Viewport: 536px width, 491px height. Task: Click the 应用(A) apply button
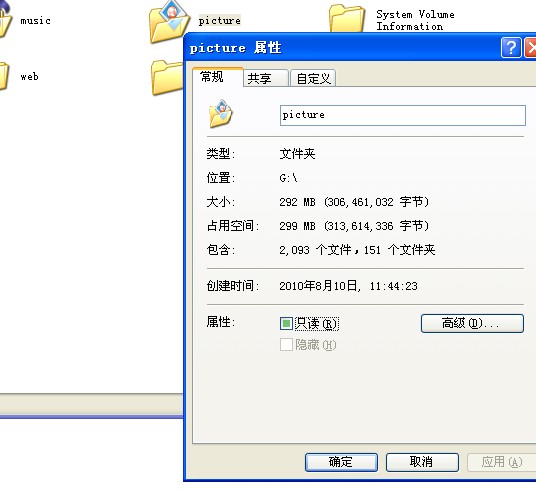(x=501, y=462)
